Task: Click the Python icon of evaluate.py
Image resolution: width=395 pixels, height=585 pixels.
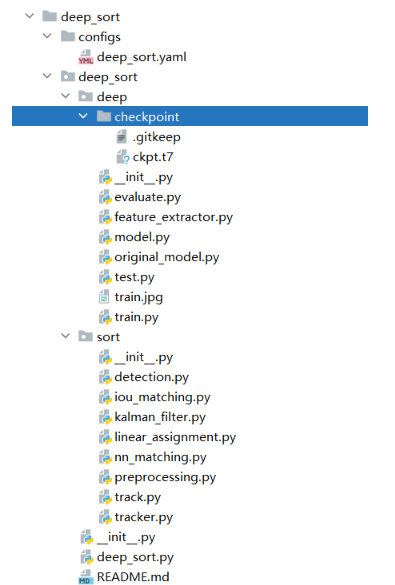Action: [105, 197]
